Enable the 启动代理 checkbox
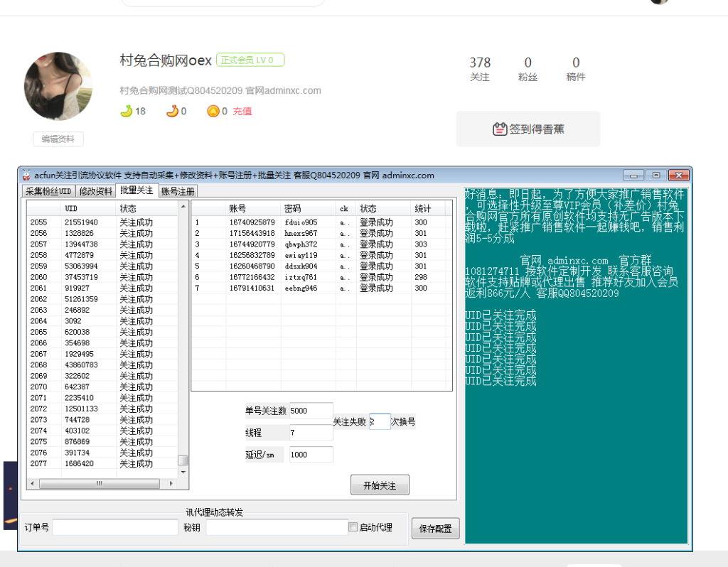728x567 pixels. click(353, 526)
